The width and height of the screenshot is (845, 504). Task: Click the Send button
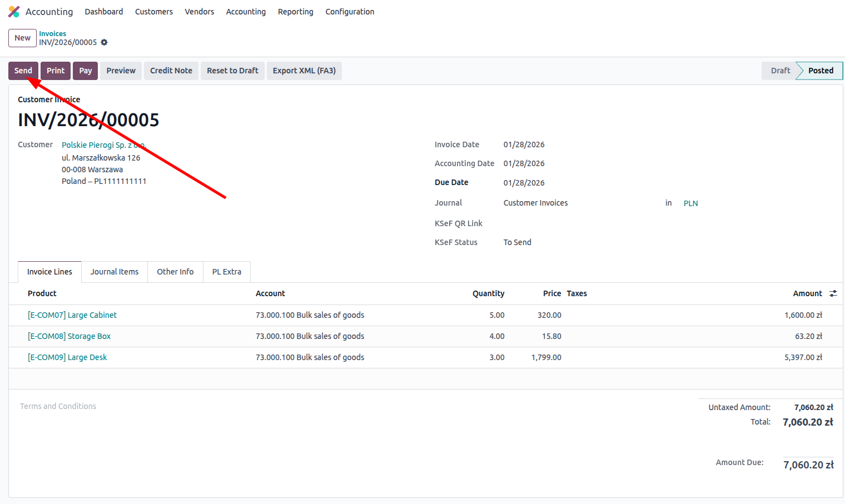23,71
